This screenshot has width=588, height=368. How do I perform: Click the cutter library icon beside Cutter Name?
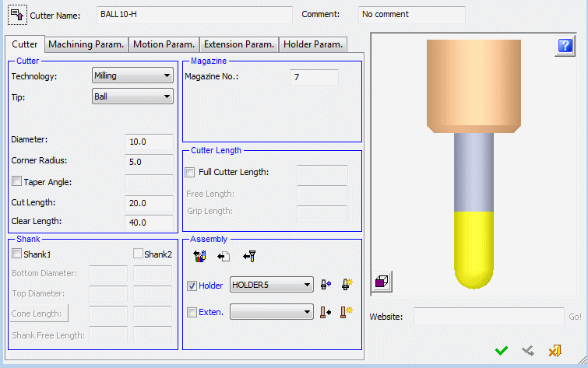click(16, 14)
